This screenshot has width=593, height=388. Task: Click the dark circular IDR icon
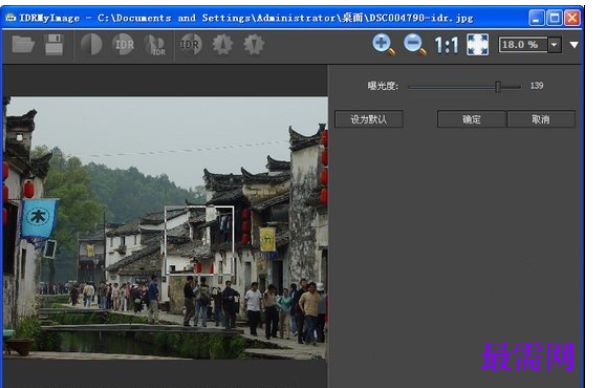[190, 45]
